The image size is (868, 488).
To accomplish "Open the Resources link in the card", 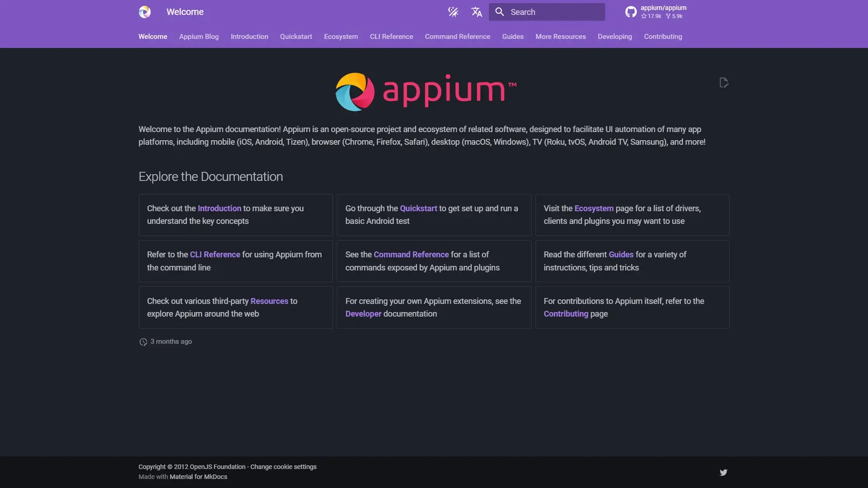I will click(269, 301).
